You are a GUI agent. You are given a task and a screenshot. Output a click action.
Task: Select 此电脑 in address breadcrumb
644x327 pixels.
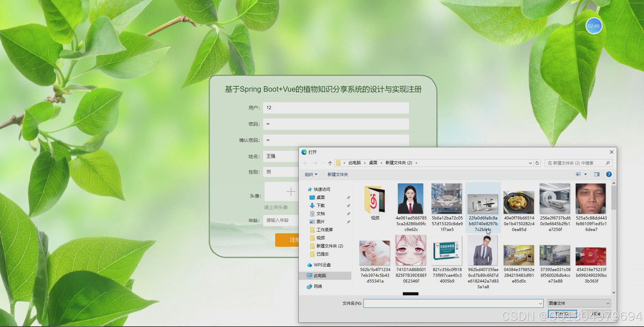354,163
